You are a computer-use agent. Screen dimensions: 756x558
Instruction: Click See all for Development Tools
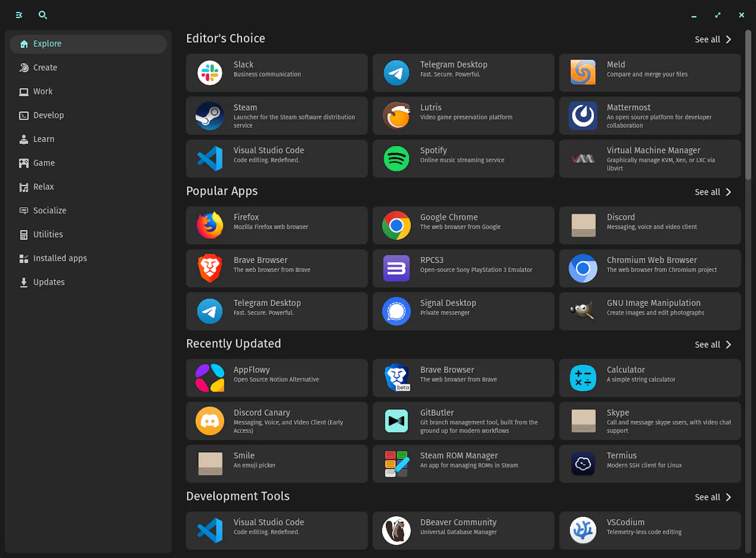pos(713,497)
